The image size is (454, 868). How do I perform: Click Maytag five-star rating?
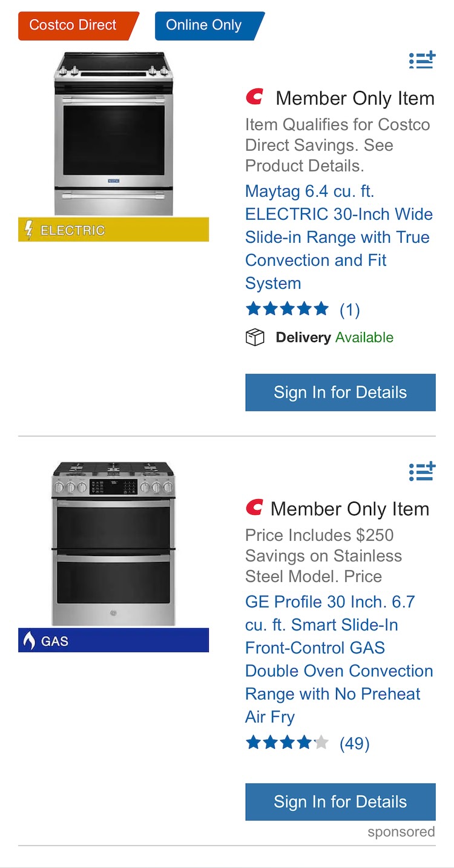[287, 310]
